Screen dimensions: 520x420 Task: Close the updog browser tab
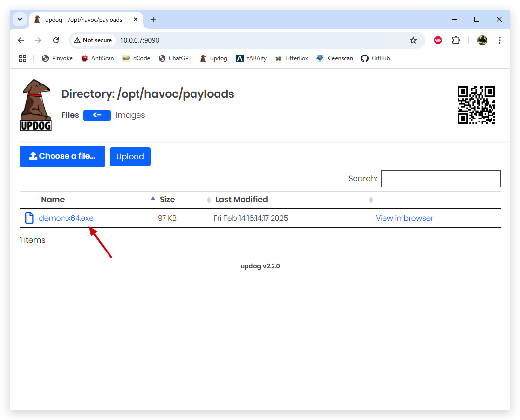[x=136, y=20]
